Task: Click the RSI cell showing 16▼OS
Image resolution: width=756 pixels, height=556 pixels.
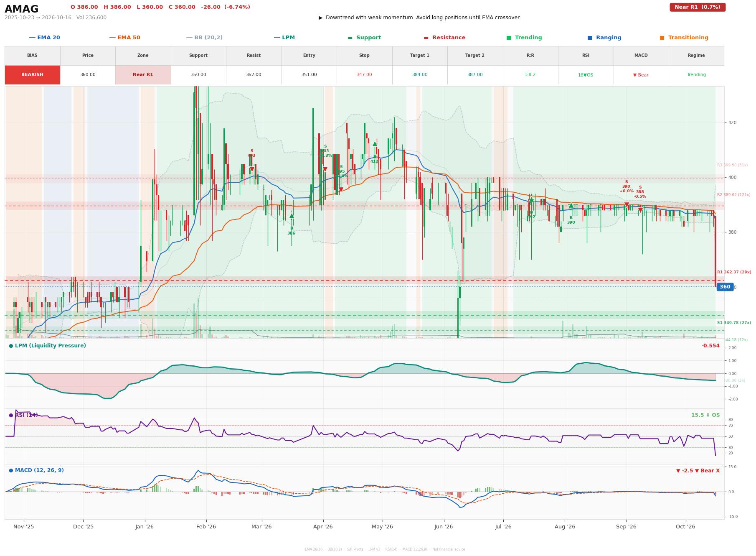Action: (x=586, y=75)
